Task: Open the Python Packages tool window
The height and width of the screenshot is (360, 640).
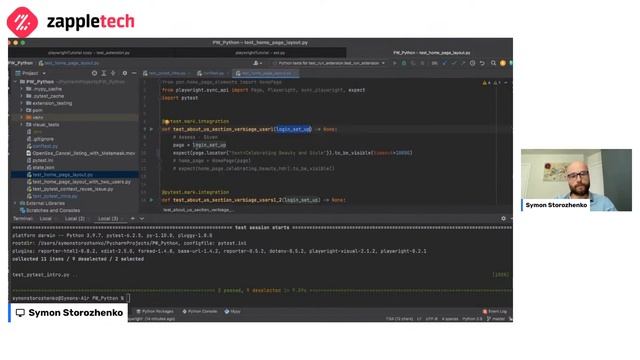Action: 155,311
